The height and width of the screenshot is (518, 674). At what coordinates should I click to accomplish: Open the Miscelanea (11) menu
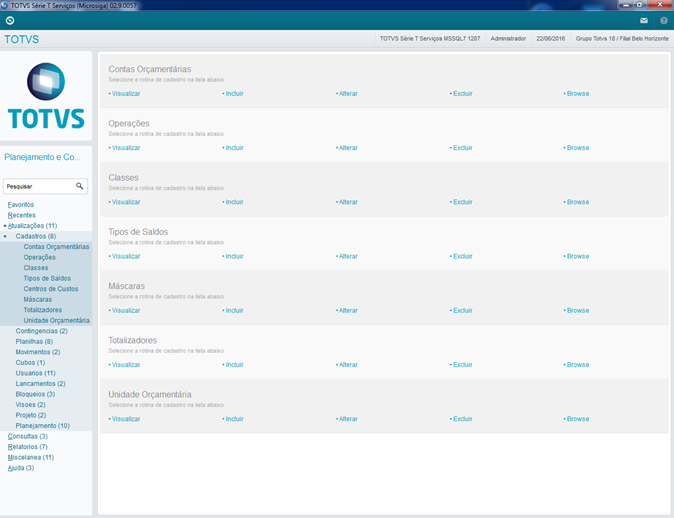click(31, 457)
